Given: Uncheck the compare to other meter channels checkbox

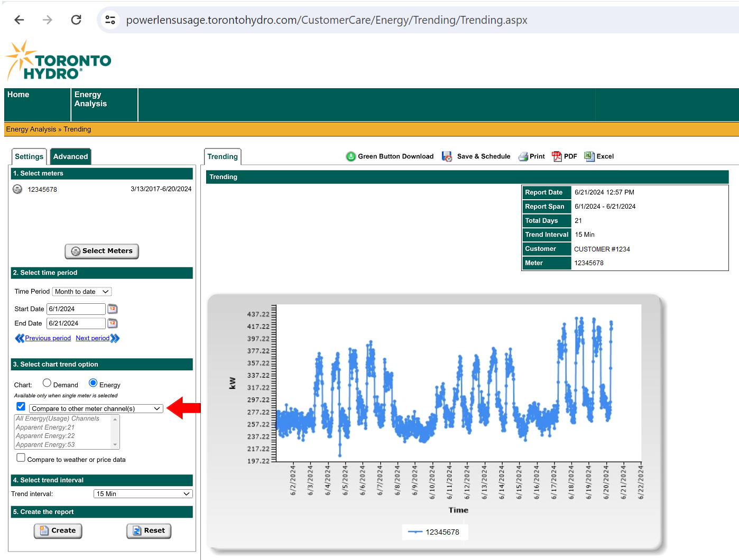Looking at the screenshot, I should click(21, 407).
